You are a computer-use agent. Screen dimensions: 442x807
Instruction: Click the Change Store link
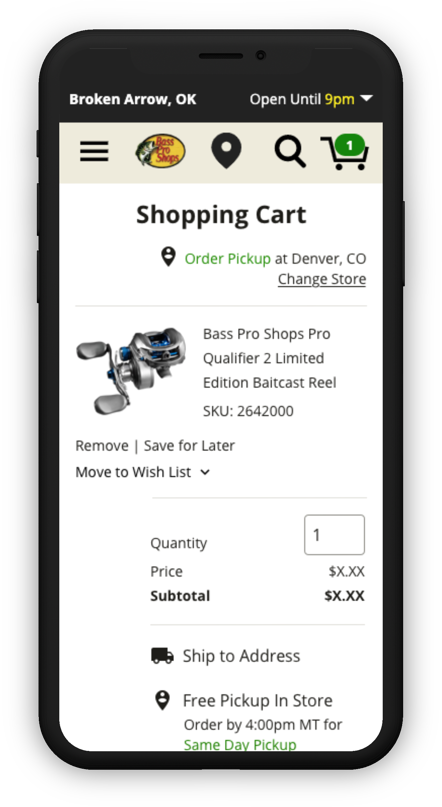(322, 279)
